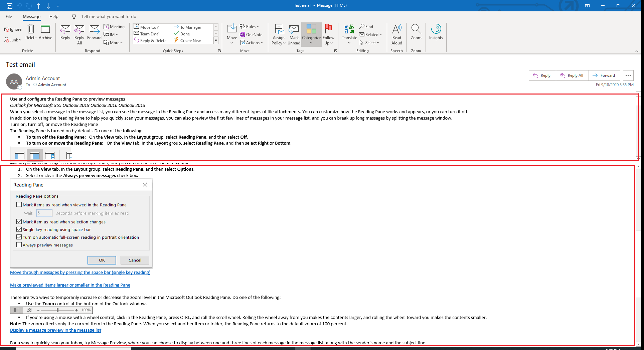Expand the Quick Steps gallery
Viewport: 644px width, 350px height.
[x=216, y=40]
